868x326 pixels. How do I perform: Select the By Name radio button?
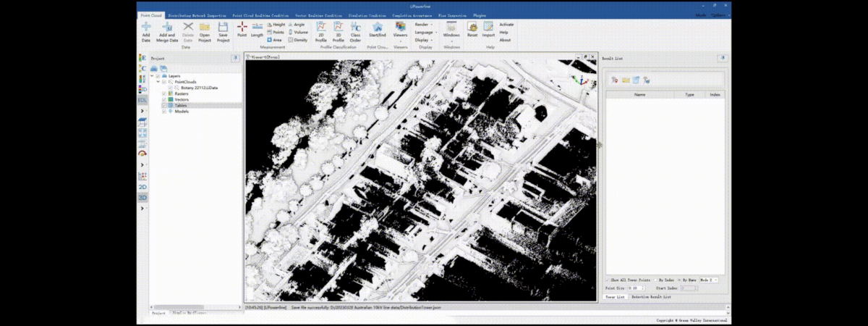pos(679,280)
